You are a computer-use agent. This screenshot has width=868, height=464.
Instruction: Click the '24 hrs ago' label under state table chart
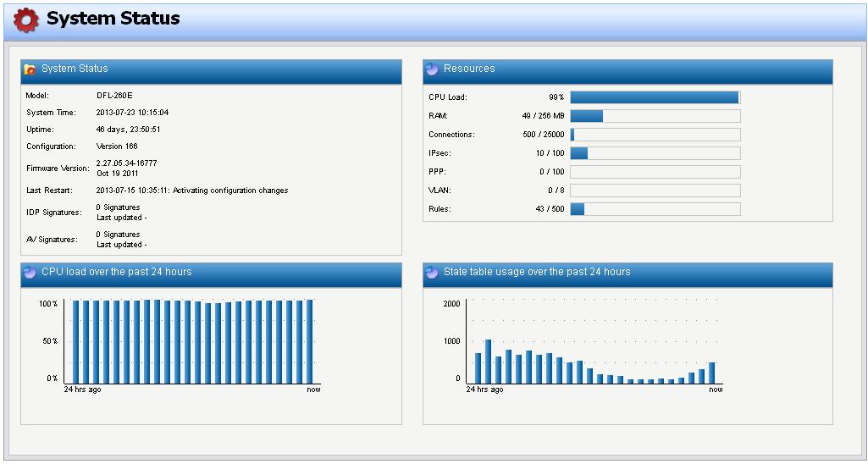tap(484, 389)
